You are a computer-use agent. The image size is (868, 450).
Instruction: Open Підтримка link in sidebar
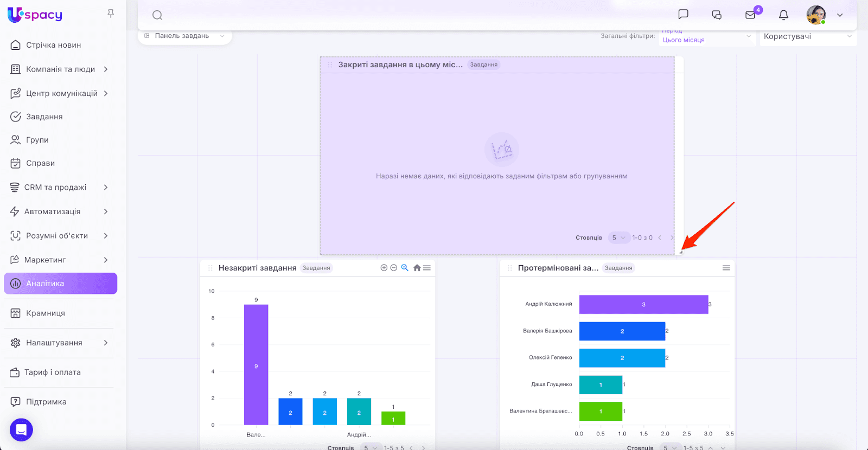tap(46, 402)
